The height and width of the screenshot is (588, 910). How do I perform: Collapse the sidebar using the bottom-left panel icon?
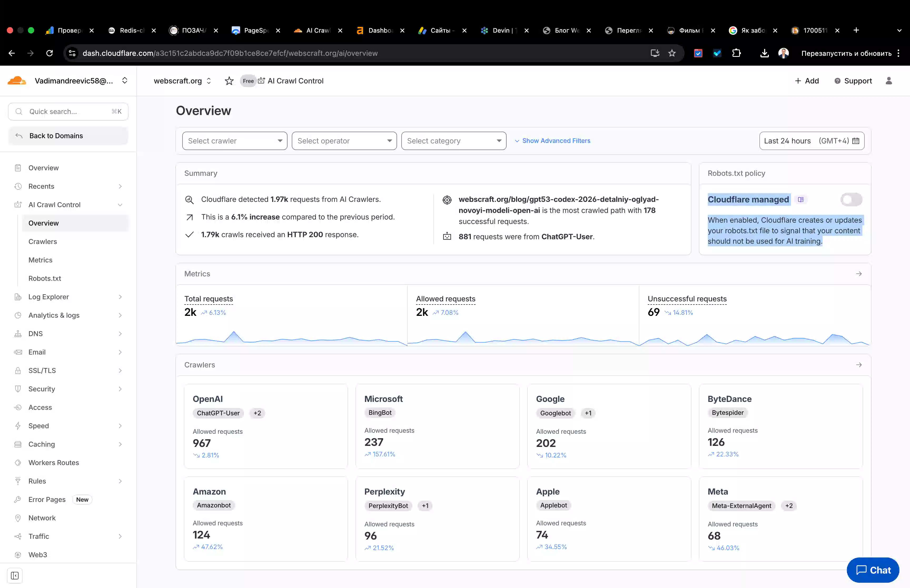(x=15, y=575)
